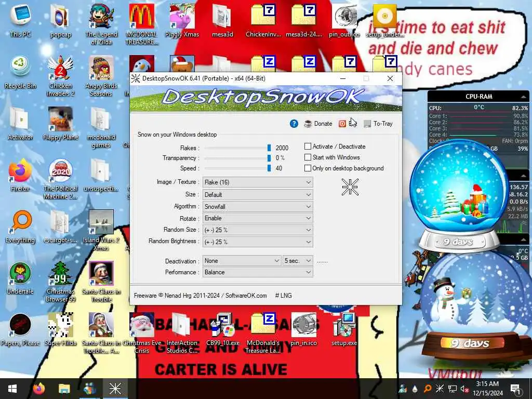
Task: Click the DesktopSnowOK banner image
Action: [x=266, y=98]
